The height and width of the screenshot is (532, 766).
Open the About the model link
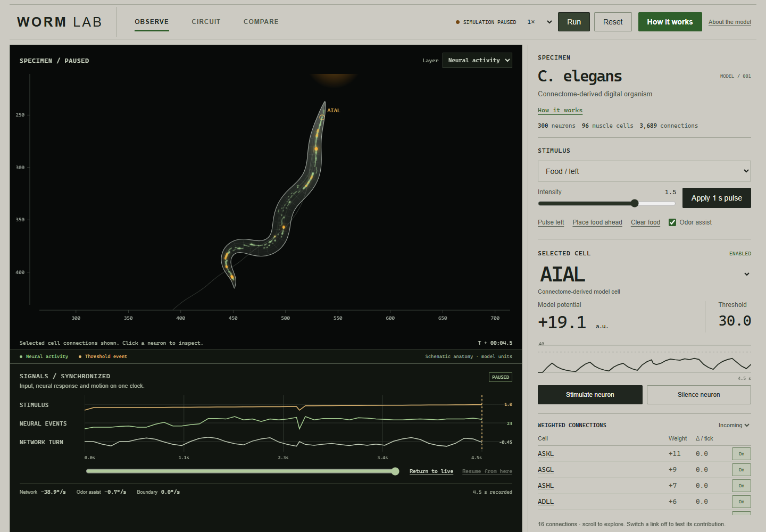pos(730,22)
